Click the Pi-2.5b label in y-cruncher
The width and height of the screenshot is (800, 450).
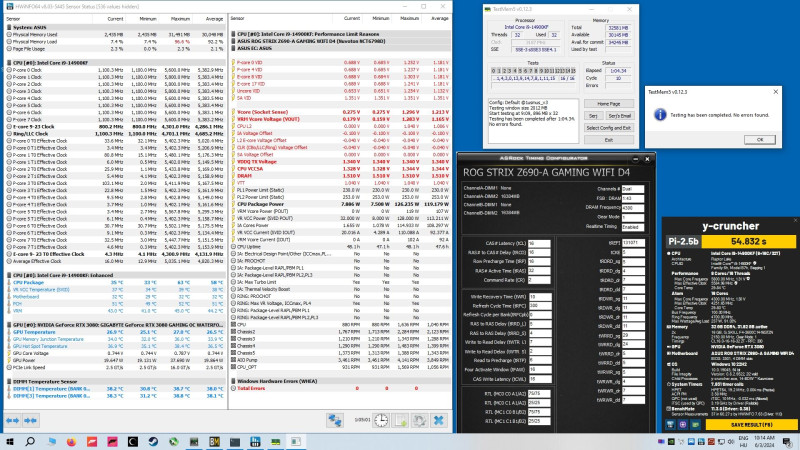[x=683, y=241]
